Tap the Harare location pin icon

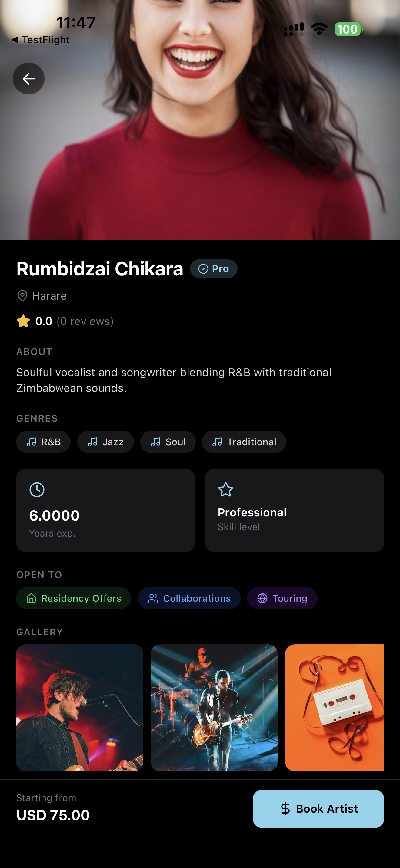[x=22, y=295]
